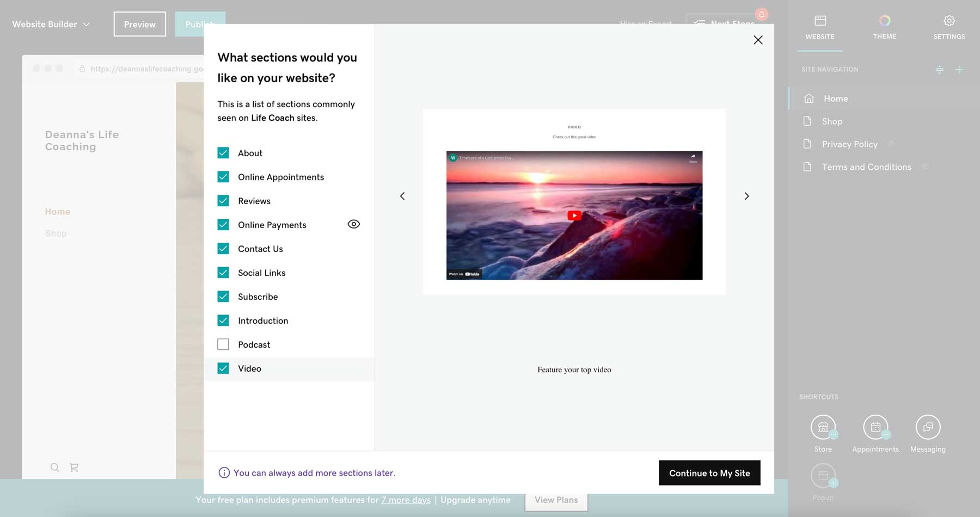
Task: Uncheck the Online Appointments checkbox
Action: tap(223, 177)
